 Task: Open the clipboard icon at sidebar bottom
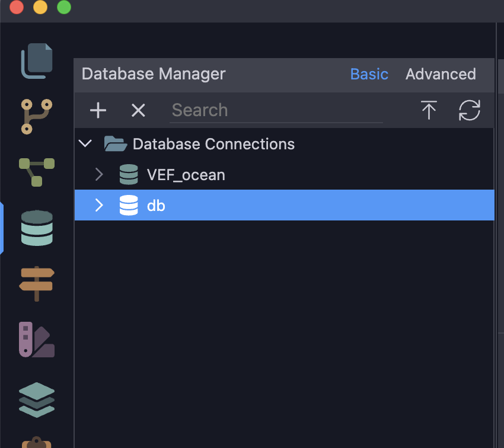pos(37,442)
